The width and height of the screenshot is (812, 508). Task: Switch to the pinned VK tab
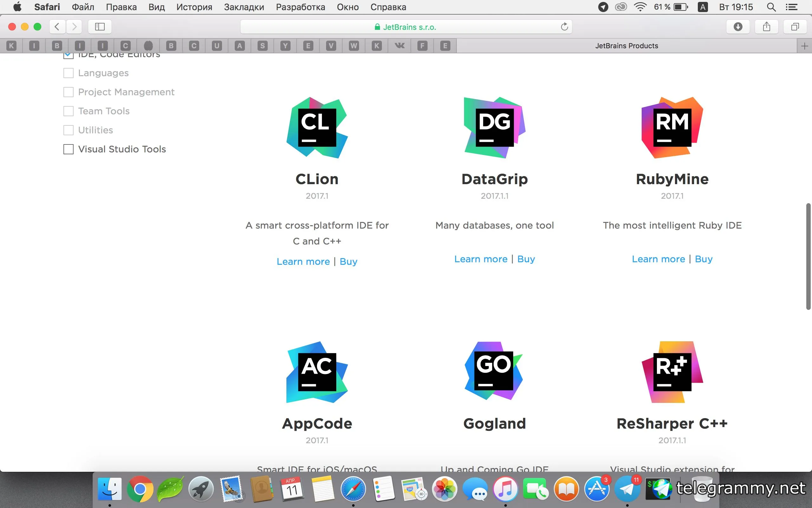(399, 46)
